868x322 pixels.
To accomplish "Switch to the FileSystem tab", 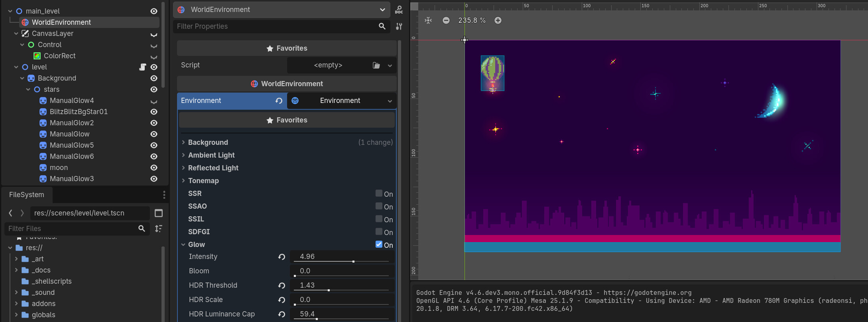I will (27, 195).
